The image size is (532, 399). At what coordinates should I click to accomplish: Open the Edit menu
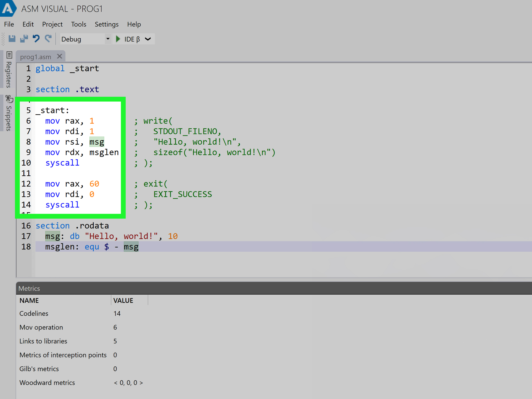point(28,24)
